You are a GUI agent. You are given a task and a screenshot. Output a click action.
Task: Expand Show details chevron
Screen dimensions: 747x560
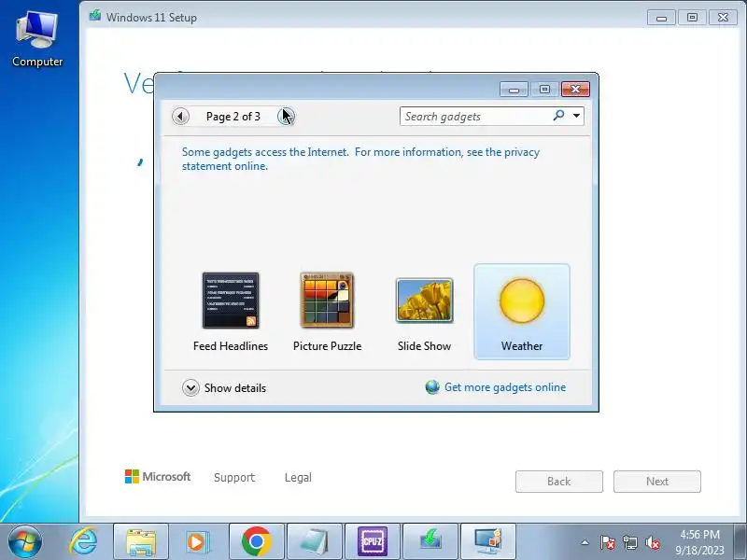(x=190, y=388)
